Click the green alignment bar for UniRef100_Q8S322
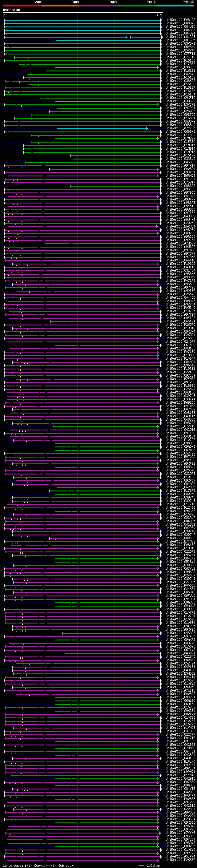The image size is (197, 868). 116,186
